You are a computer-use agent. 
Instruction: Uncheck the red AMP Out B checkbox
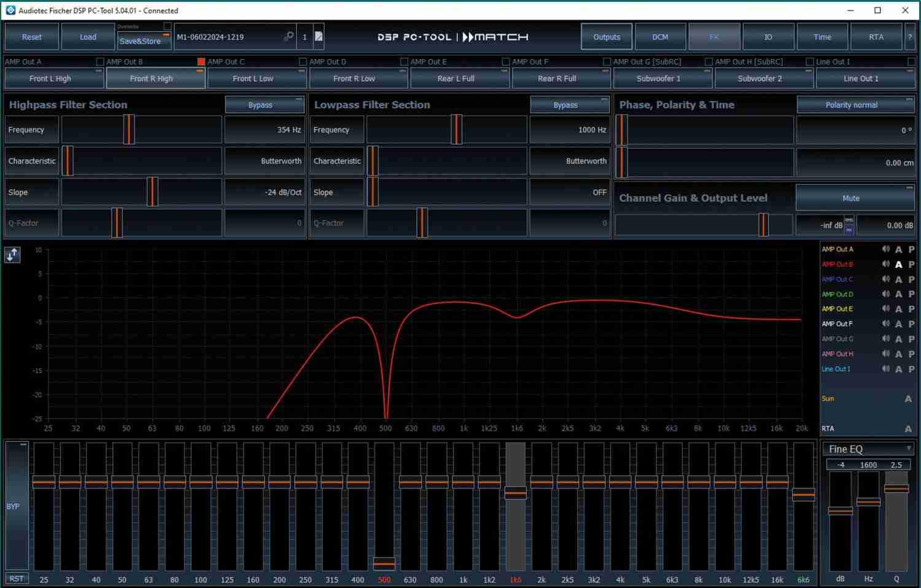pos(201,61)
